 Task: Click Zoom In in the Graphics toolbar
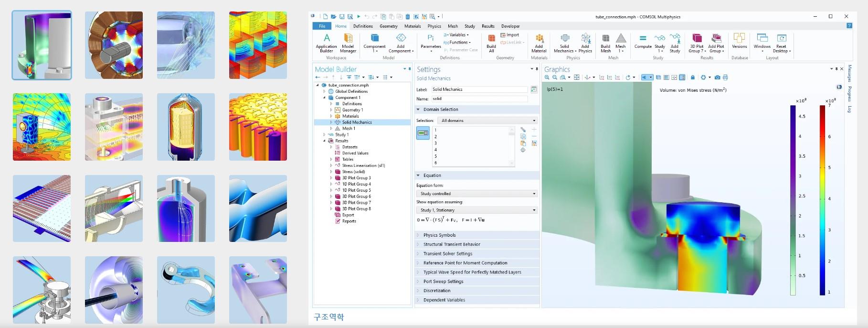pos(547,77)
